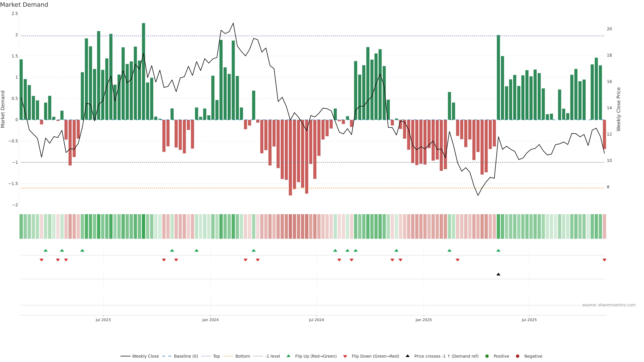This screenshot has height=362, width=644.
Task: Click Flip Down red triangle legend icon
Action: click(x=345, y=356)
